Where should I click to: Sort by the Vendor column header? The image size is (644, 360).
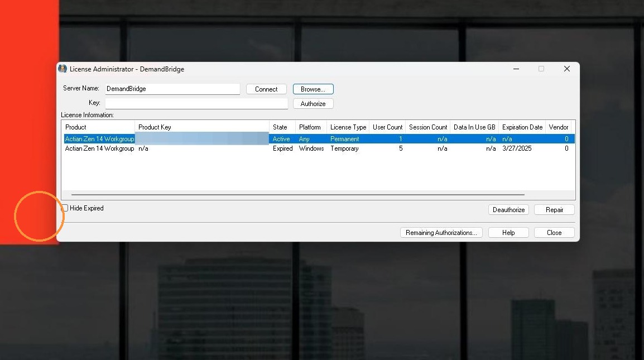tap(559, 127)
